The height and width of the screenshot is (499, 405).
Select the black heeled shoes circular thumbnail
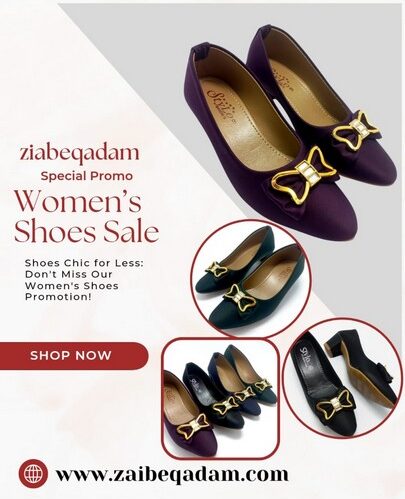click(x=343, y=378)
